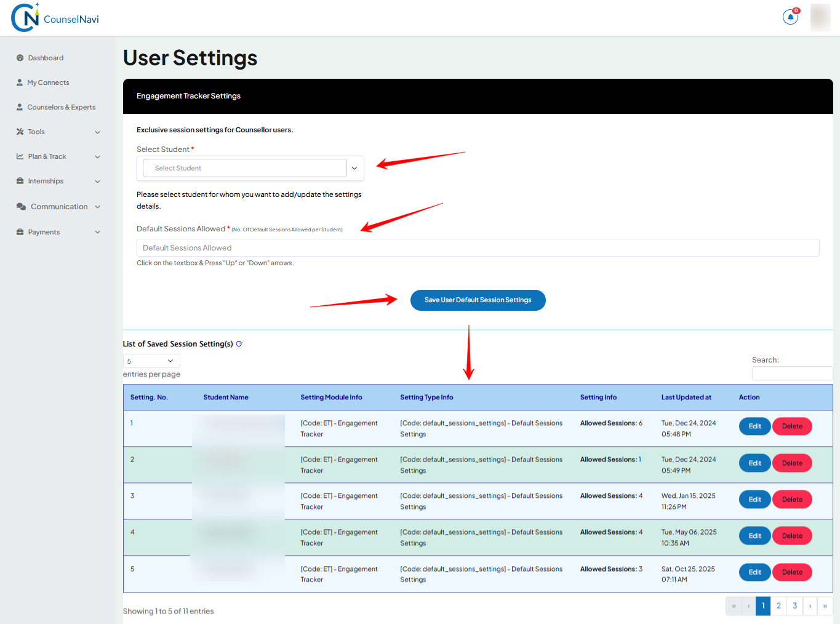Open the Dashboard from the sidebar
The width and height of the screenshot is (840, 624).
pos(45,57)
